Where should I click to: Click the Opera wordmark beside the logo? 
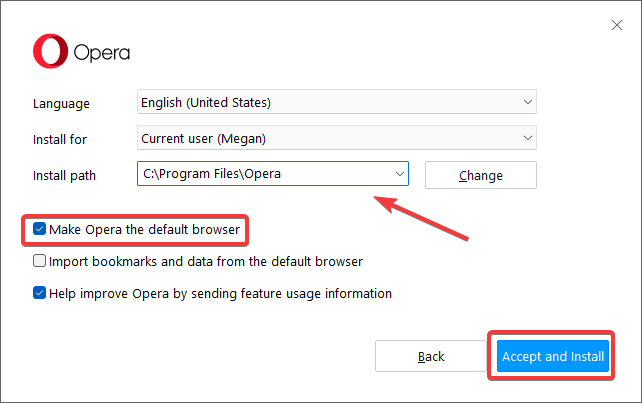click(x=100, y=53)
